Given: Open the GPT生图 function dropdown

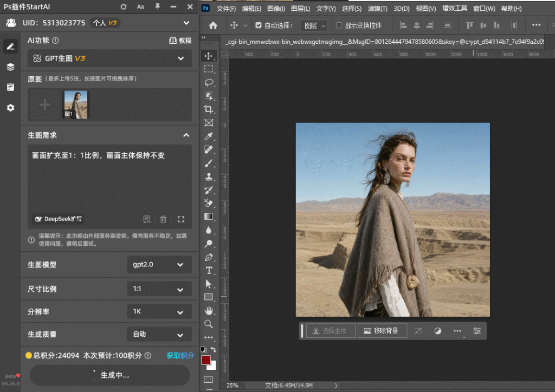Looking at the screenshot, I should [109, 58].
